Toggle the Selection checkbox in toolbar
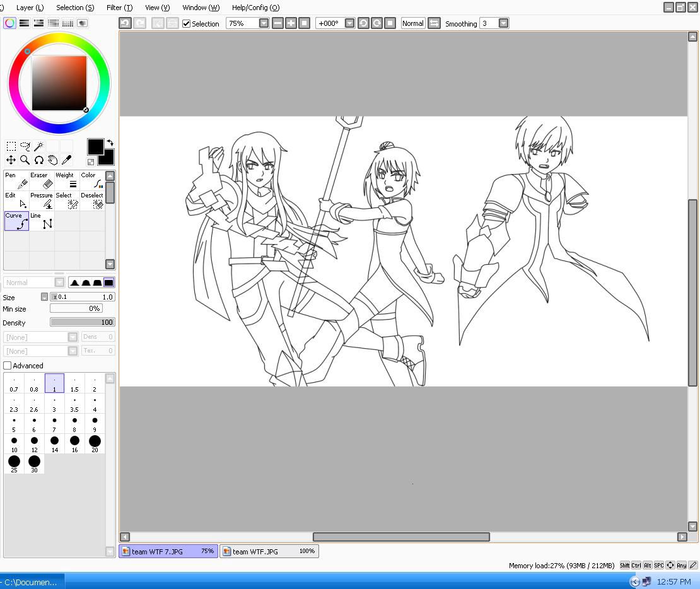This screenshot has height=589, width=700. tap(187, 23)
